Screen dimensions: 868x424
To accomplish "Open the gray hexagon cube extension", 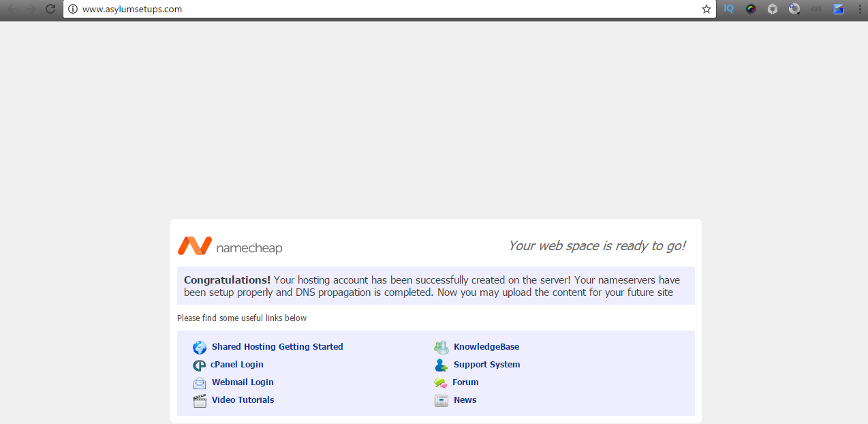I will click(x=773, y=9).
